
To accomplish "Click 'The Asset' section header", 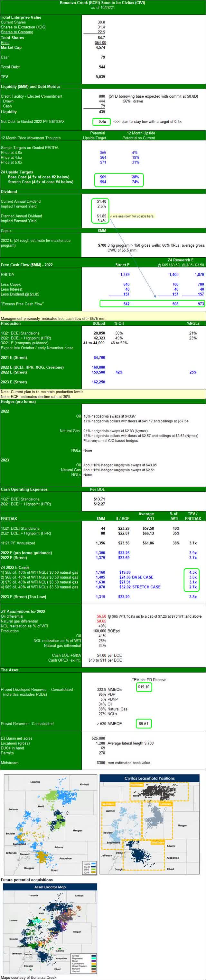I will pos(10,670).
